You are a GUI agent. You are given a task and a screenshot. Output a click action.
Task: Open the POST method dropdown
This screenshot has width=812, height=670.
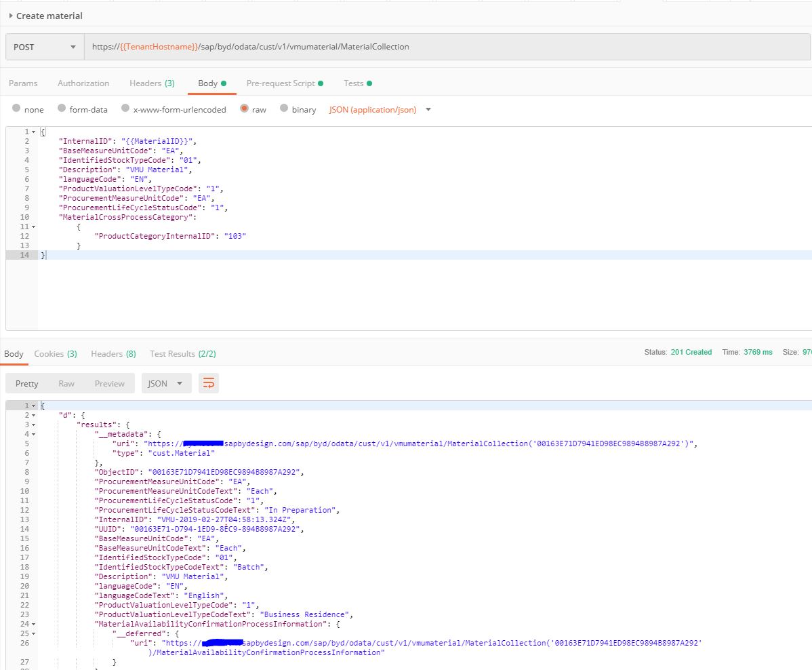45,47
